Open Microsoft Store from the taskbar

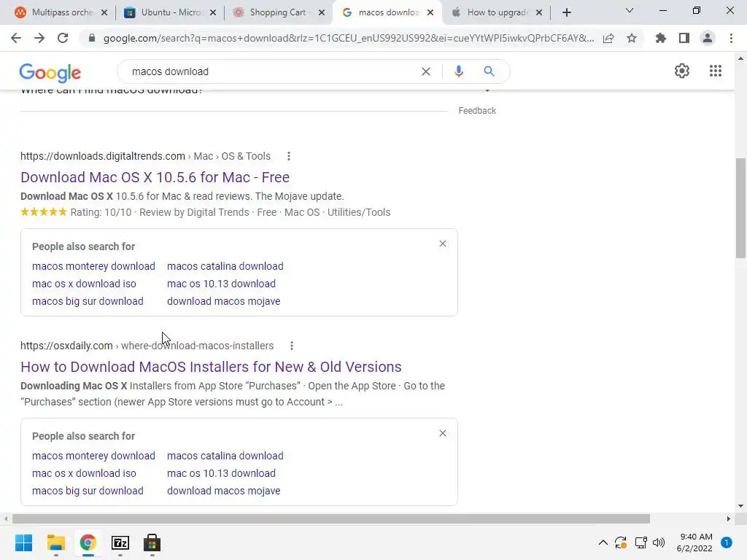coord(152,542)
